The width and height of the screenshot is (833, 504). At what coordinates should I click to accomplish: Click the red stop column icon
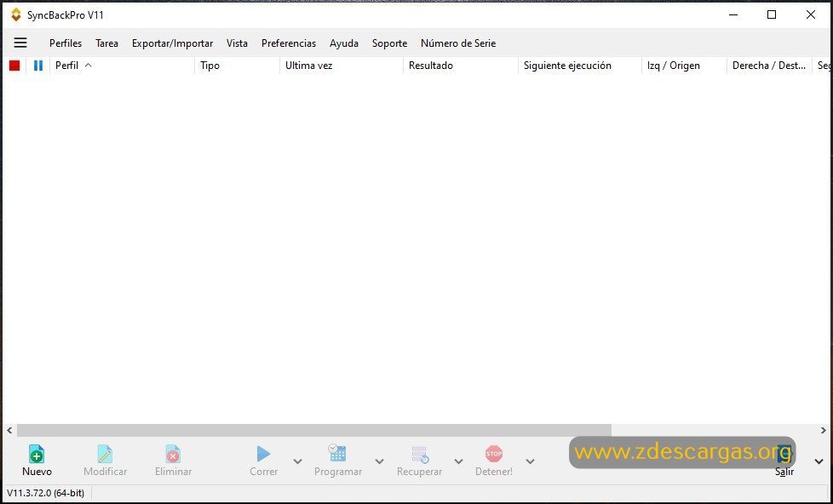pos(14,66)
